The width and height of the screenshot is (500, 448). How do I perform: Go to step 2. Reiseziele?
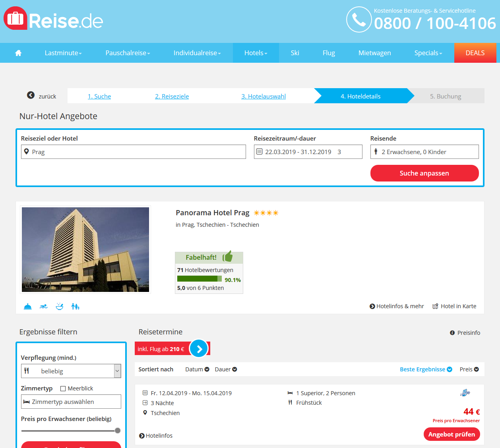click(172, 96)
